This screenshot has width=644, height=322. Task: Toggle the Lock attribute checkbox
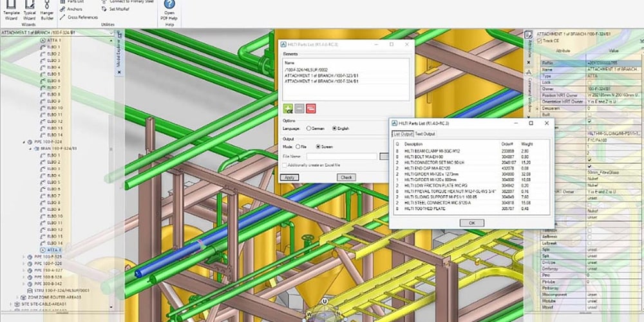point(589,82)
